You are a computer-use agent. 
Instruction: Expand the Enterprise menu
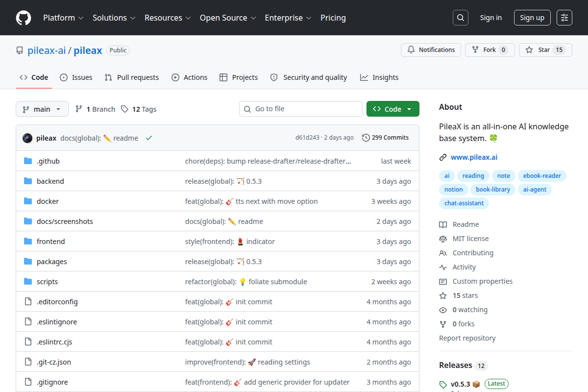288,18
